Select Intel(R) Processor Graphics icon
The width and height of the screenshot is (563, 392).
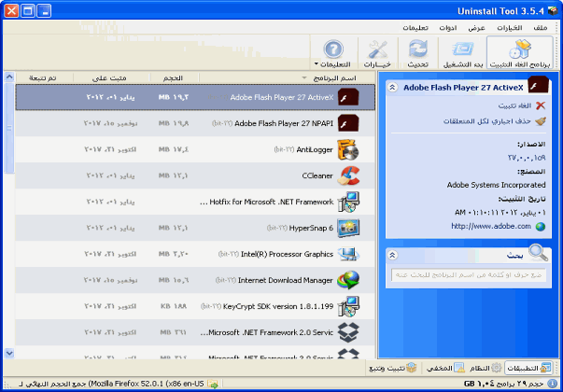tap(348, 254)
